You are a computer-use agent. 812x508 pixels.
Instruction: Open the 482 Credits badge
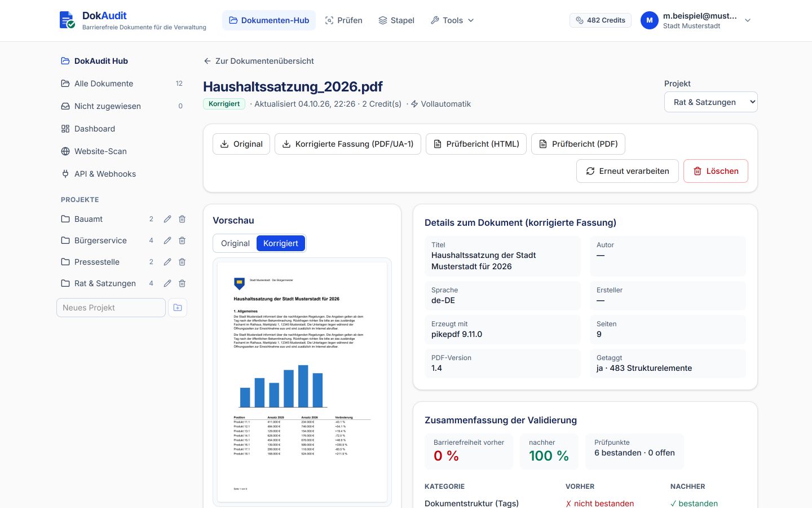601,20
